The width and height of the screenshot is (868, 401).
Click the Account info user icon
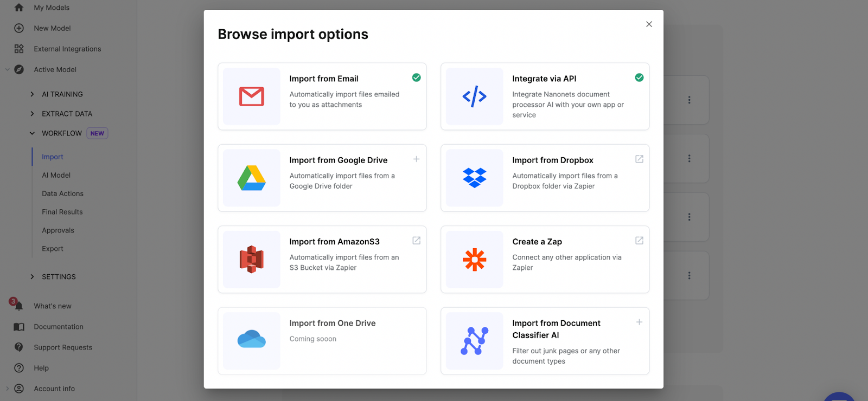pos(19,389)
